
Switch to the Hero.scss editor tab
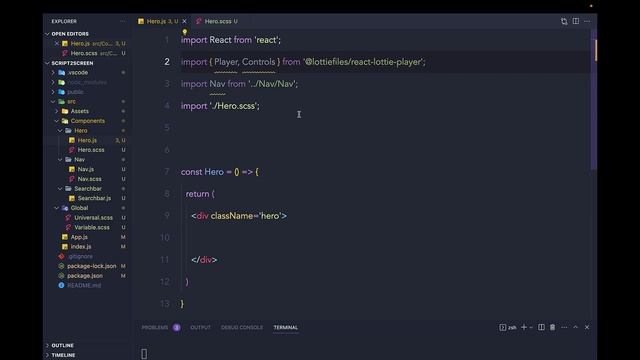pos(217,21)
